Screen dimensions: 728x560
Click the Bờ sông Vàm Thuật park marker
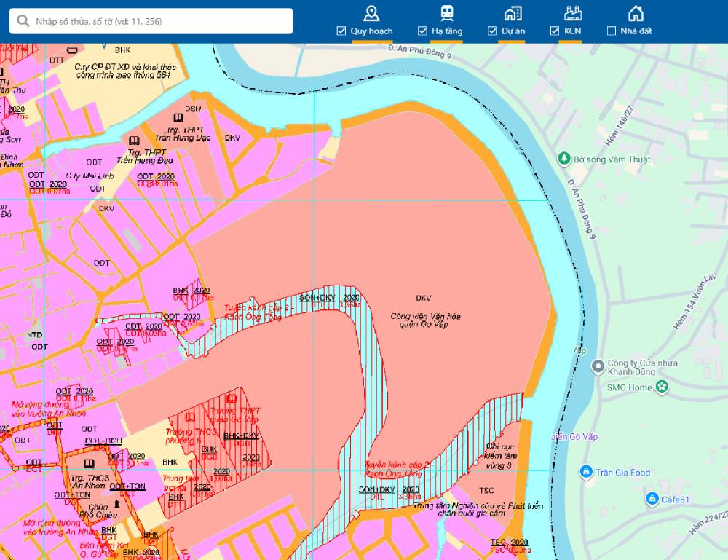point(563,159)
